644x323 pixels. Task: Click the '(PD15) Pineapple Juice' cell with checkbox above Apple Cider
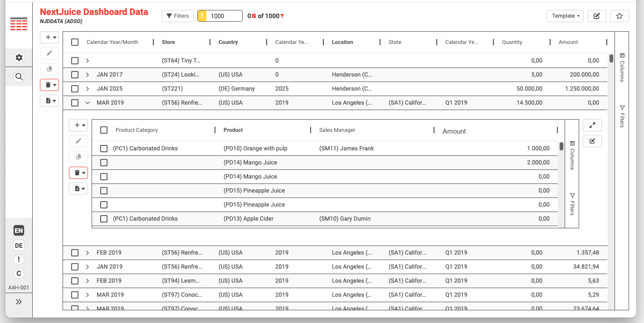254,205
